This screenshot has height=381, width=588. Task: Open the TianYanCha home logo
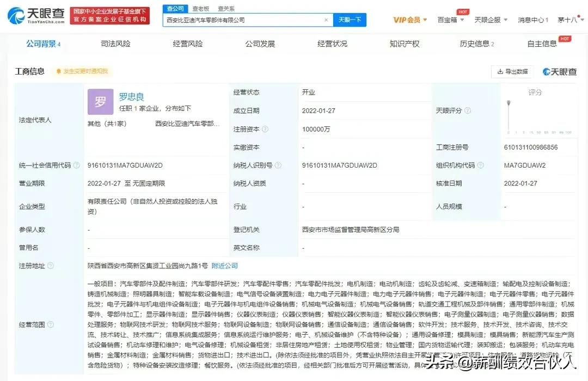point(36,16)
